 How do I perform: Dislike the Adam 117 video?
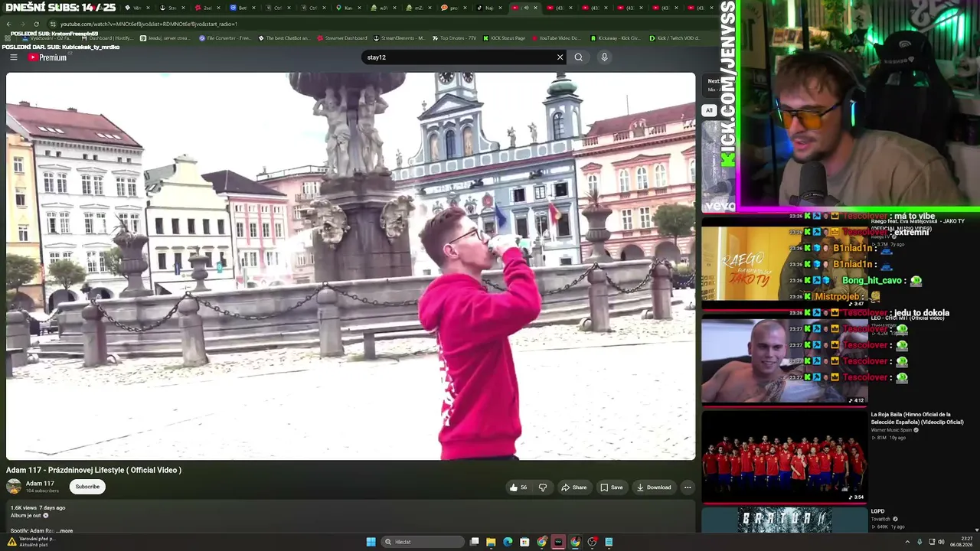pos(543,487)
